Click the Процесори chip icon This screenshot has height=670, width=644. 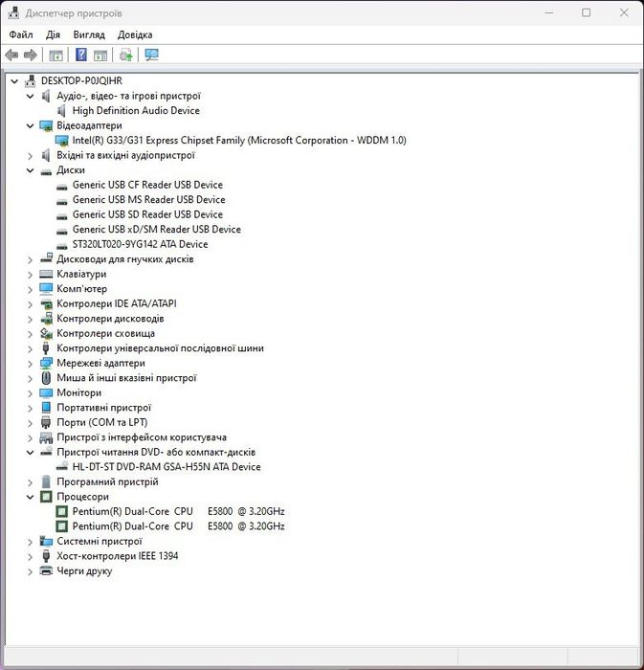click(x=46, y=497)
